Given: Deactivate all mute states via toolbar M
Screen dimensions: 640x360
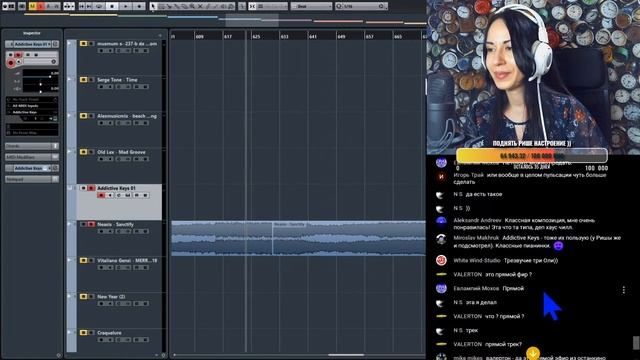Looking at the screenshot, I should click(x=32, y=7).
